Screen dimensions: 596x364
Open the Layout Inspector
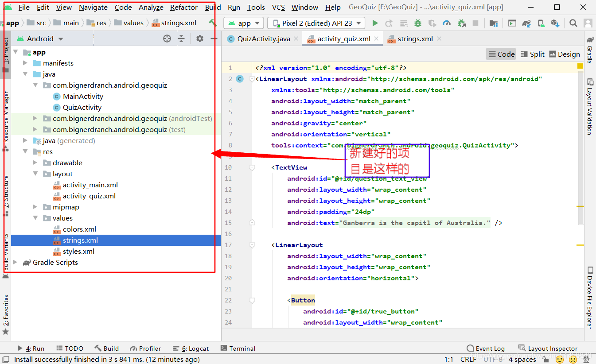tap(548, 349)
